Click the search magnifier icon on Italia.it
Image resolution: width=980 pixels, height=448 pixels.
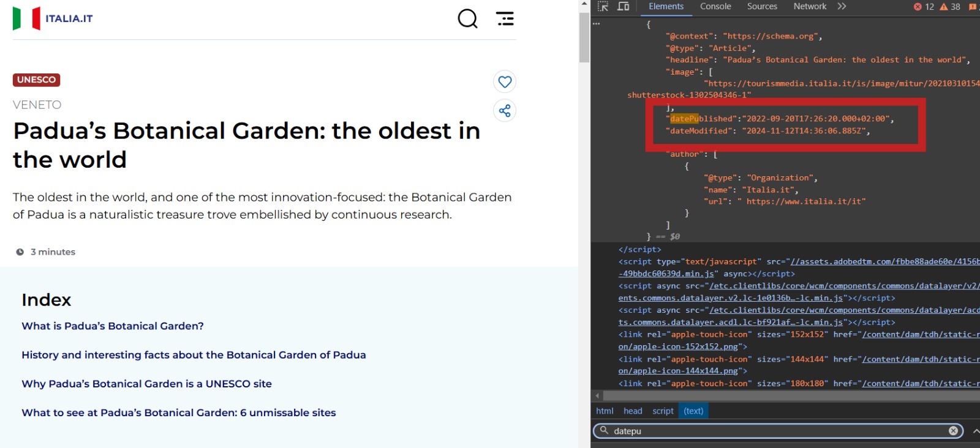coord(467,18)
